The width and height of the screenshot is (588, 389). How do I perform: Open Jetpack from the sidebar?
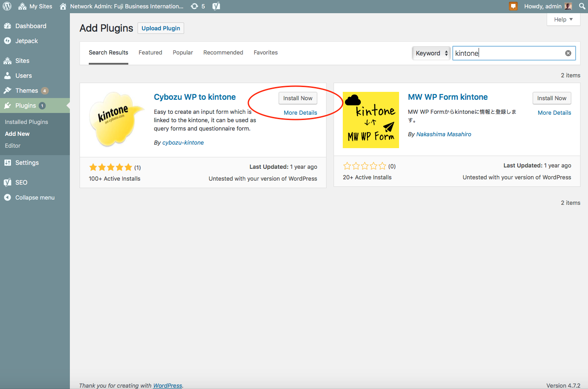point(26,41)
